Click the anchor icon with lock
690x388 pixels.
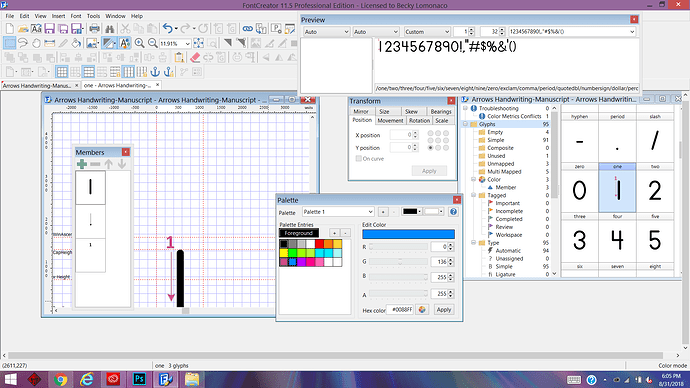coord(169,72)
